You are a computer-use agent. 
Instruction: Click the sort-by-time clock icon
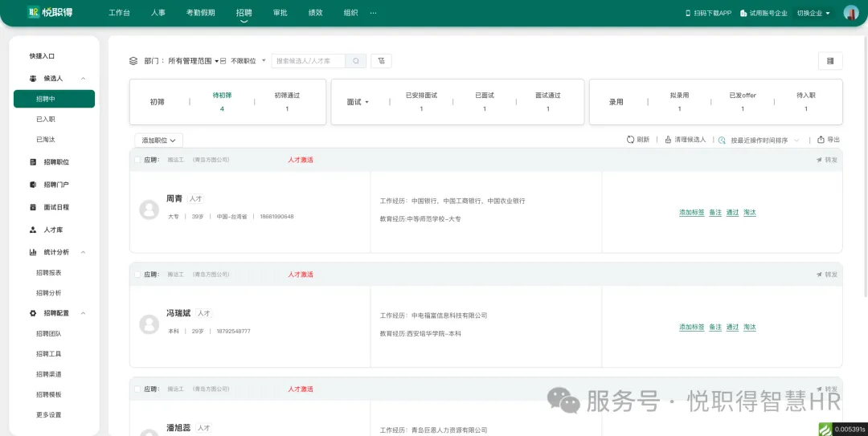722,141
